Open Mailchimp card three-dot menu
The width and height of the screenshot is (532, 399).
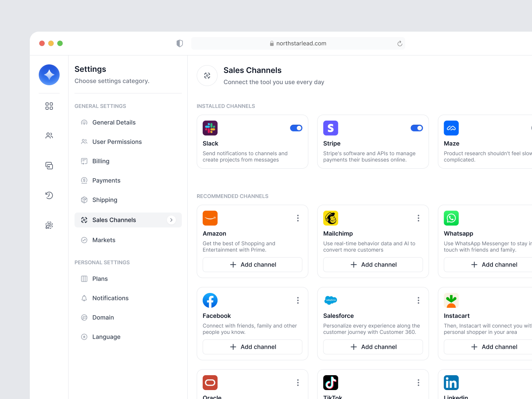[x=418, y=218]
